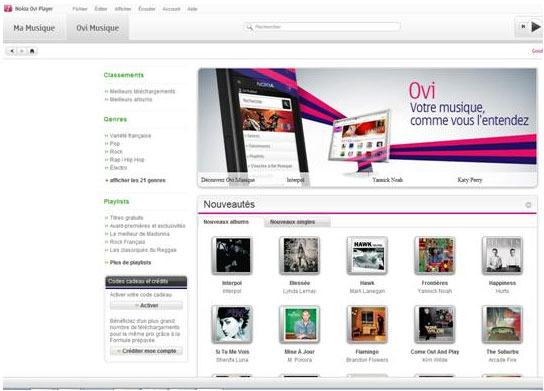This screenshot has width=544, height=391.
Task: Select the Nouveaux albums tab
Action: (x=226, y=222)
